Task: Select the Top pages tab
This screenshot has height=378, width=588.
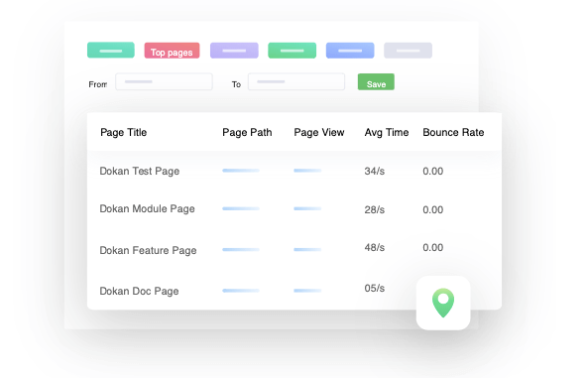Action: point(172,51)
